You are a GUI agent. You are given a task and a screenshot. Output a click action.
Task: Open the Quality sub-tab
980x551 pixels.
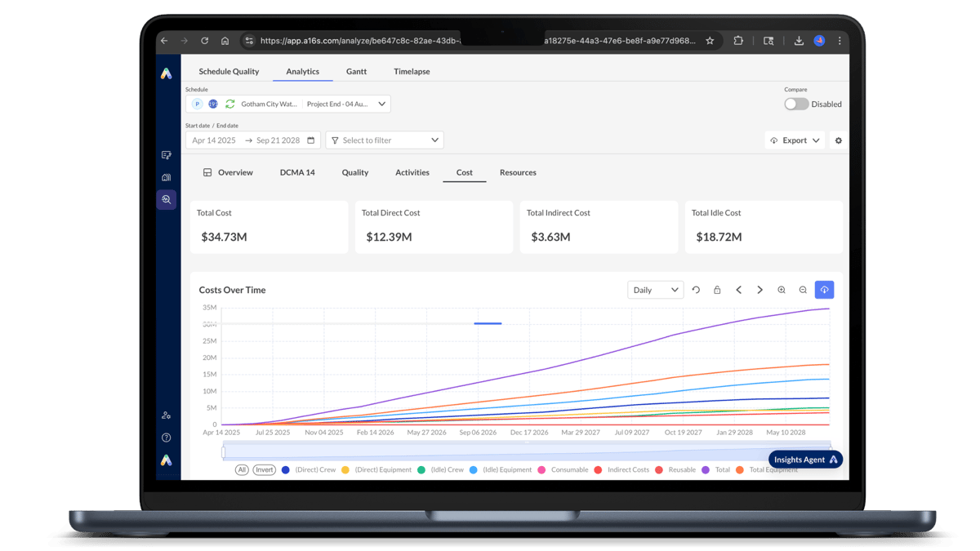click(355, 173)
